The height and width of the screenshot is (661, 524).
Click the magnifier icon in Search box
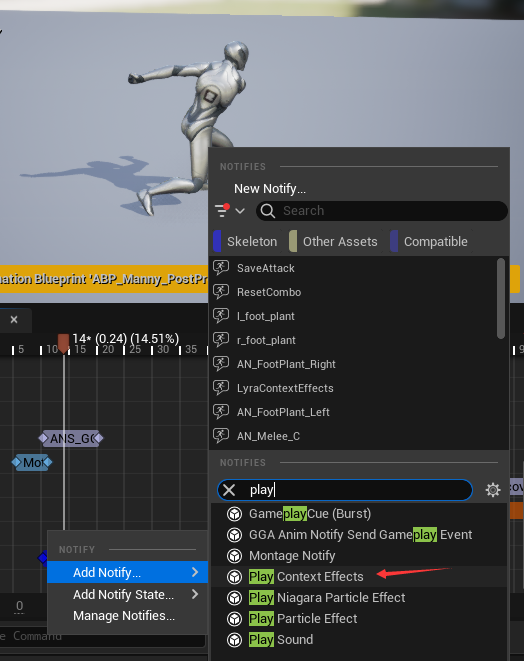[x=268, y=210]
